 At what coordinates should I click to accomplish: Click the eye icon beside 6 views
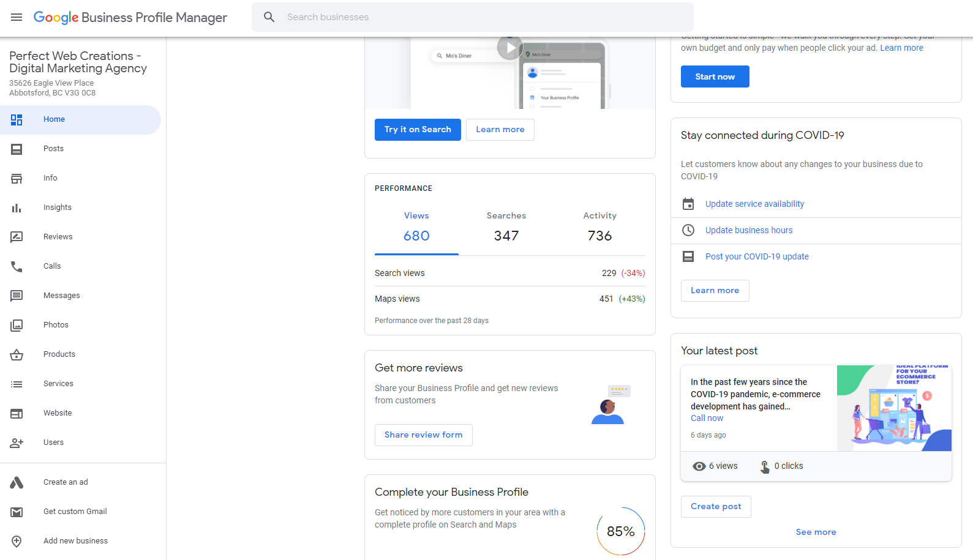(x=699, y=466)
